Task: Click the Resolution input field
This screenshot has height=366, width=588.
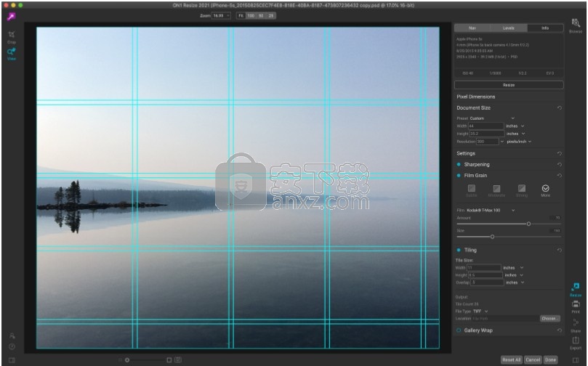Action: tap(488, 142)
